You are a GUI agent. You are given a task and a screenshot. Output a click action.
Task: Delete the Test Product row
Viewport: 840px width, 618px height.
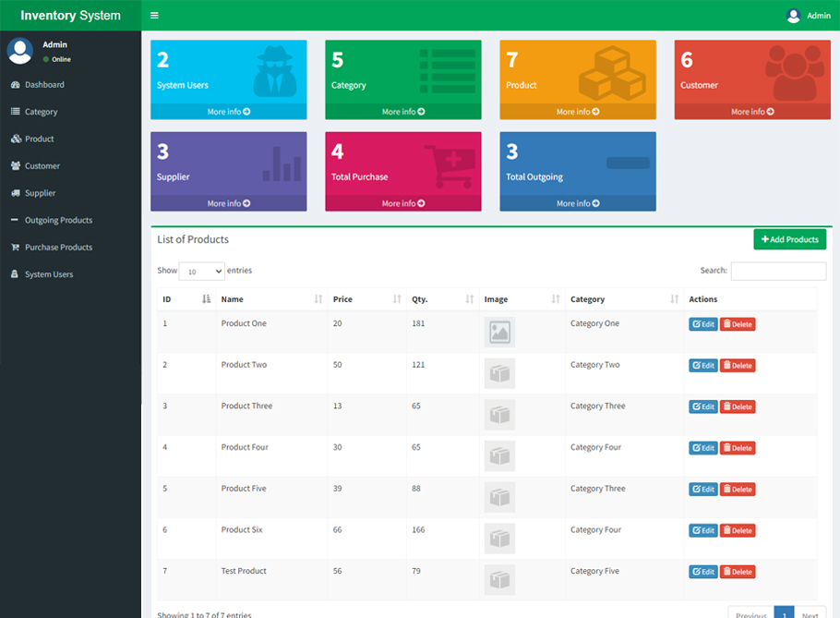coord(738,571)
